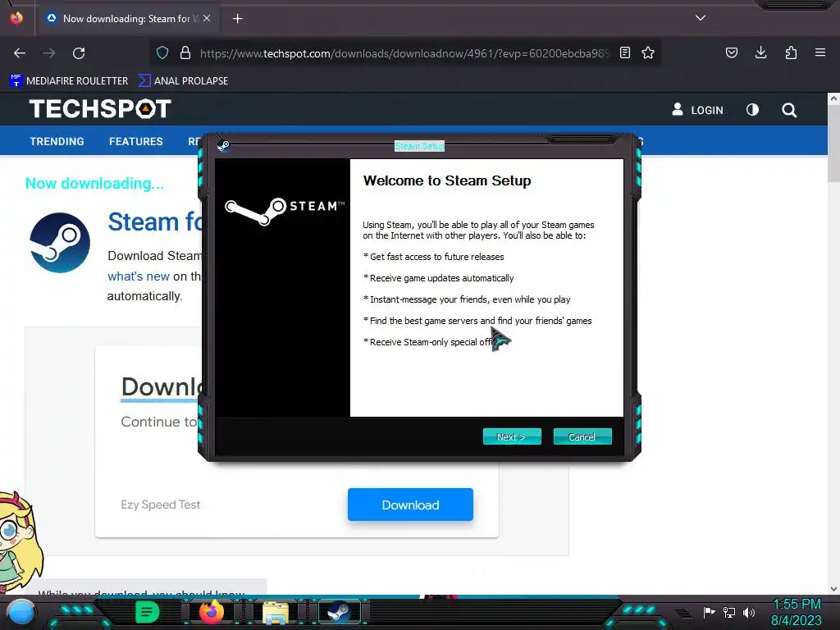Image resolution: width=840 pixels, height=630 pixels.
Task: Click the browser forward arrow
Action: 49,53
